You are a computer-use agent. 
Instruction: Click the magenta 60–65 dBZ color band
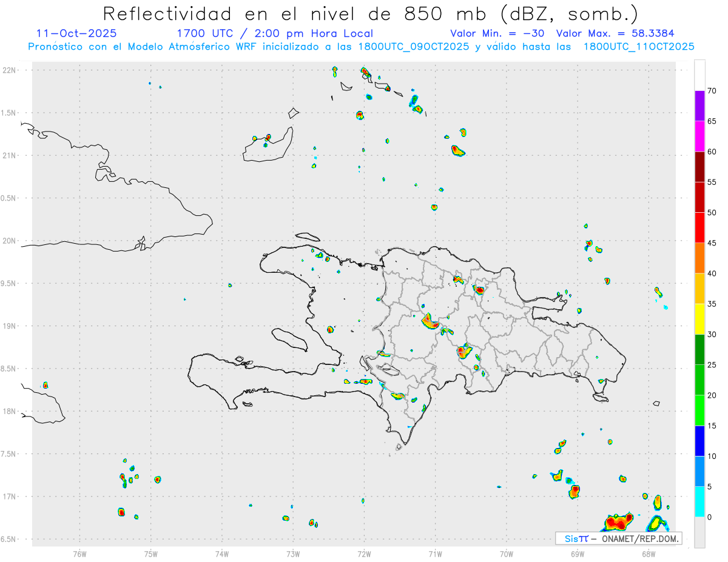pos(699,136)
